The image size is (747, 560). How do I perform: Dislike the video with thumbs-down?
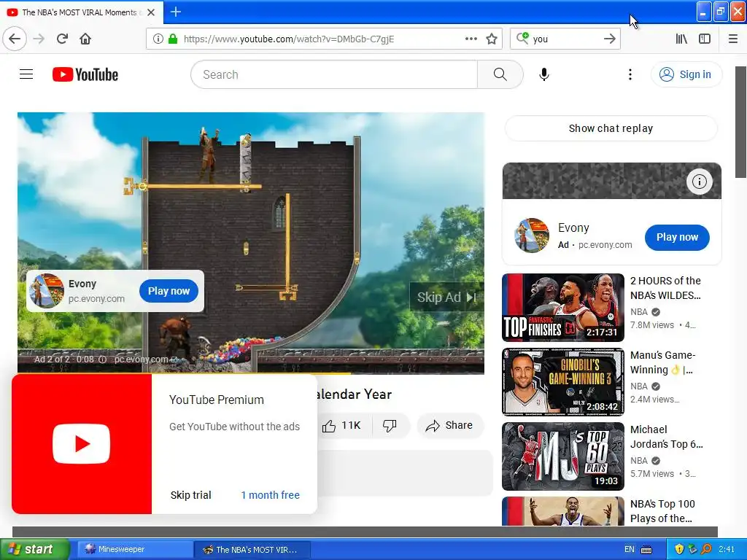coord(390,425)
